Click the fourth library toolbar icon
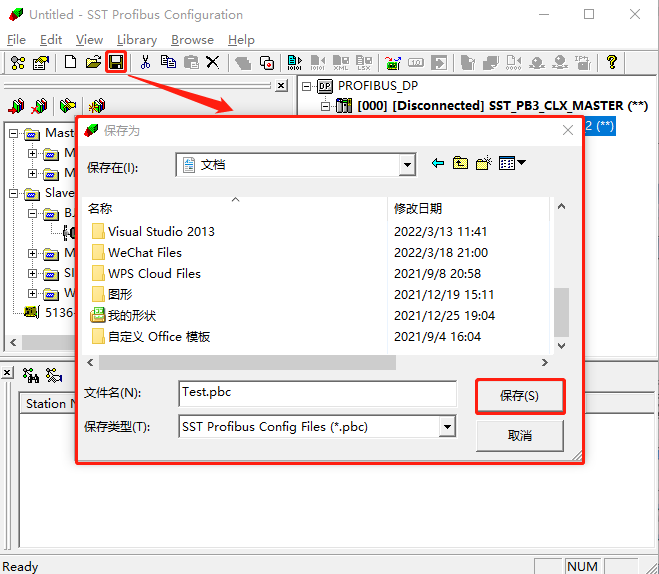Viewport: 659px width, 574px height. (97, 106)
